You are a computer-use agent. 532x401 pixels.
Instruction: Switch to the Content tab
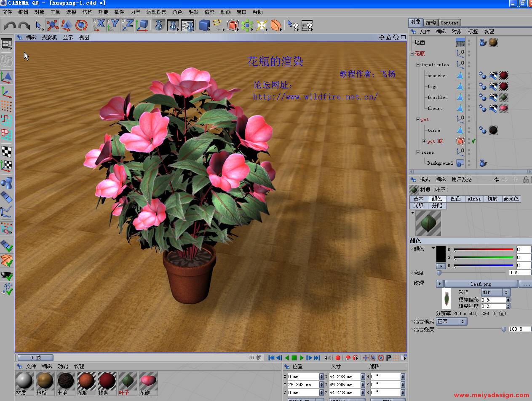pyautogui.click(x=449, y=23)
